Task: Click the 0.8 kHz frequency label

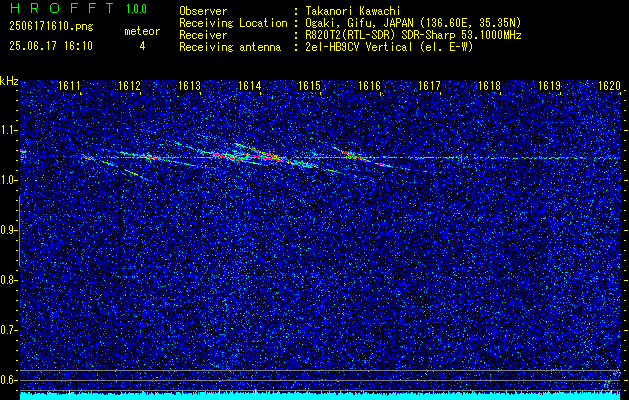Action: [8, 280]
